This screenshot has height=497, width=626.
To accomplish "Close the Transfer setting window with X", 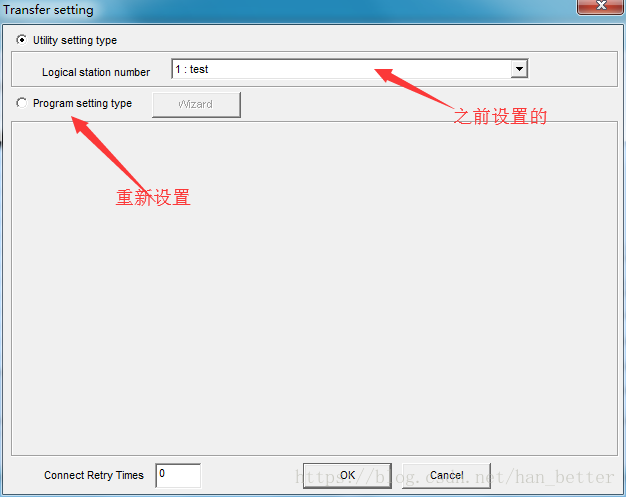I will [601, 6].
